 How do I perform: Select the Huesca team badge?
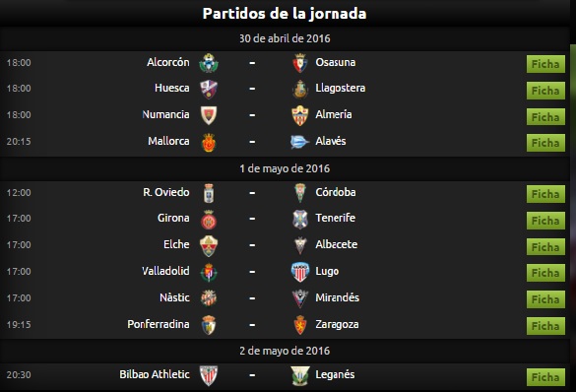point(209,90)
